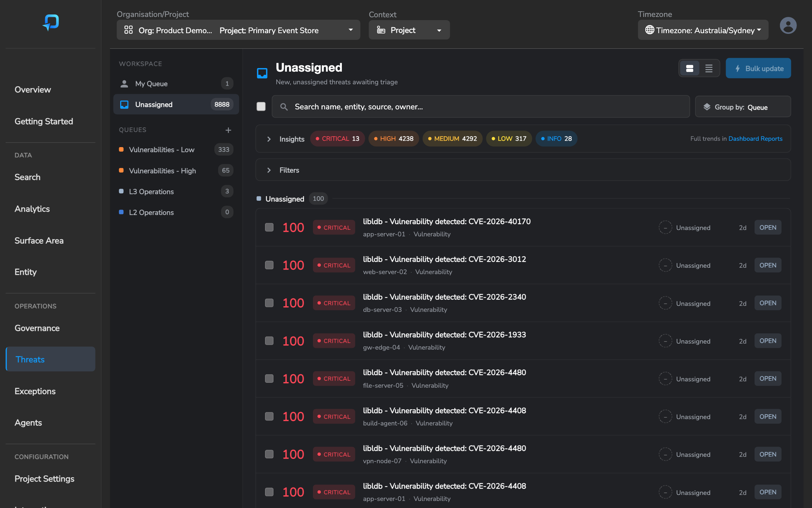Open the Organisation/Project dropdown
The image size is (812, 508).
click(238, 30)
